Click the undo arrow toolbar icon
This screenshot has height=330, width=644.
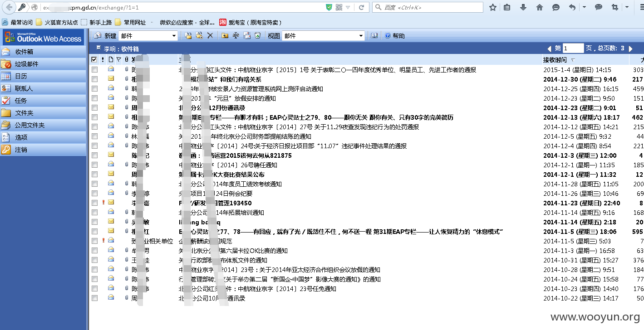[x=572, y=7]
